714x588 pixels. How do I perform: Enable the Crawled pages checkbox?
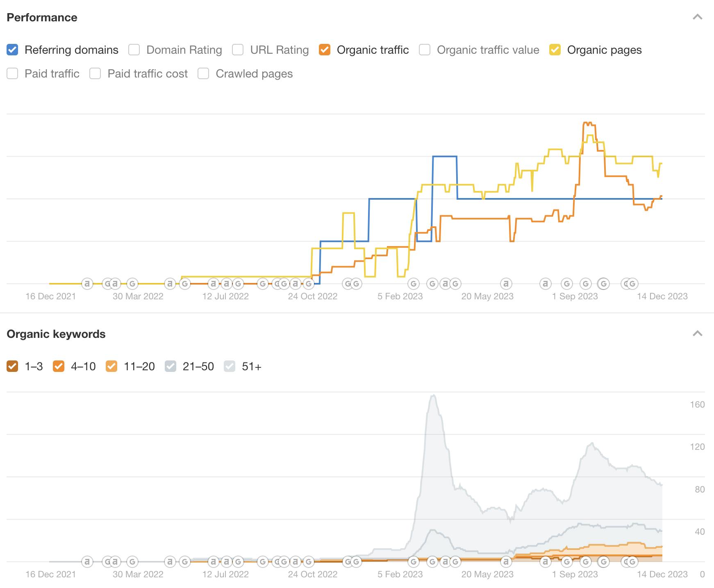click(x=203, y=74)
